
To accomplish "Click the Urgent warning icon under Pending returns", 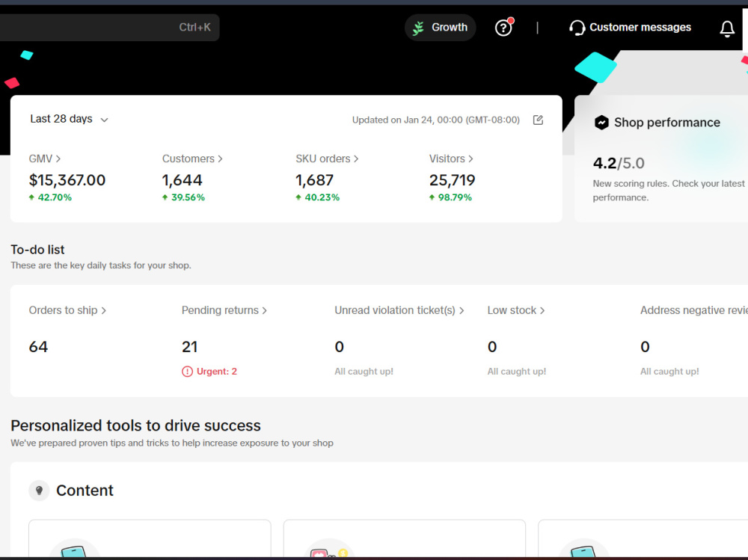I will 187,372.
